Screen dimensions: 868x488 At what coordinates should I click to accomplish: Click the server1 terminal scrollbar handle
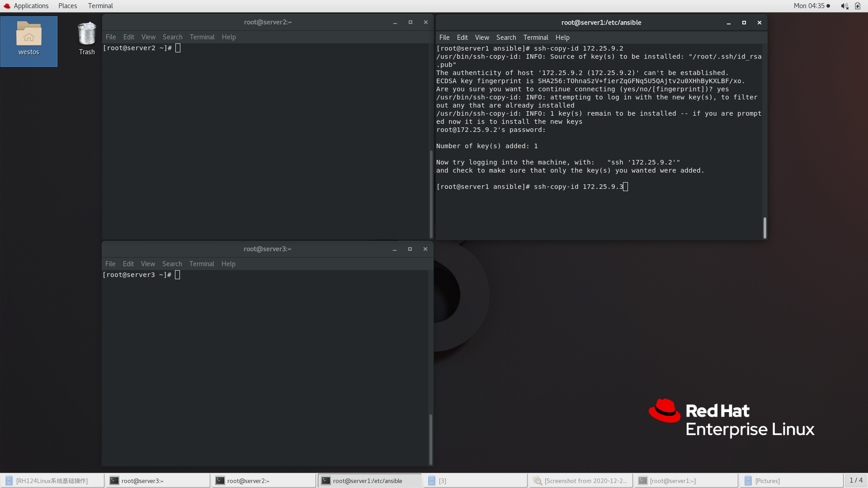[764, 228]
